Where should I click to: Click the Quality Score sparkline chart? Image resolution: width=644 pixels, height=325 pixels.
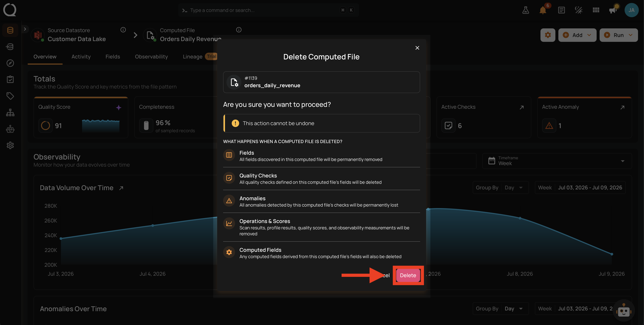(101, 126)
